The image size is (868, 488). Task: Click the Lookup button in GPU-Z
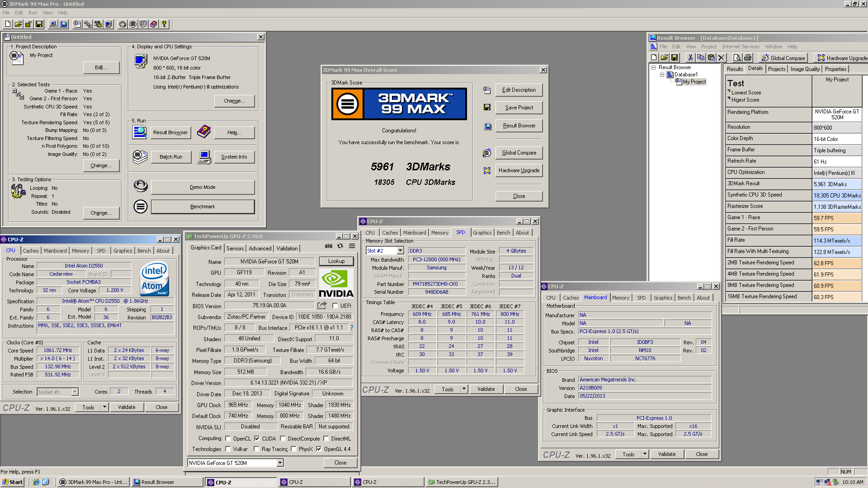coord(336,261)
